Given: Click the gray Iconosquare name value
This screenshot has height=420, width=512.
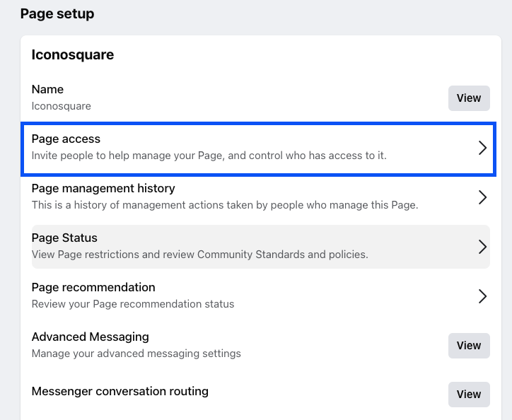Looking at the screenshot, I should pyautogui.click(x=61, y=106).
